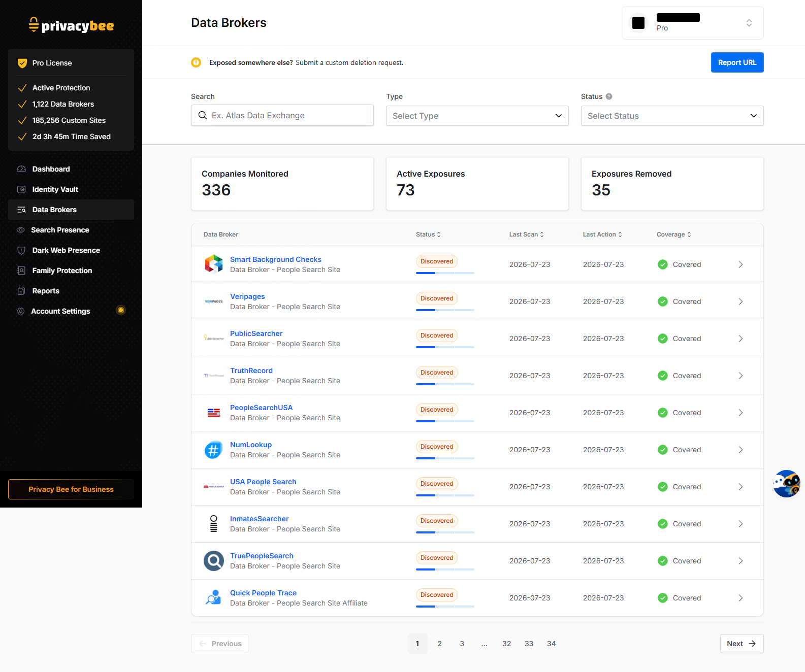Viewport: 805px width, 672px height.
Task: Click the Identity Vault icon
Action: 21,189
